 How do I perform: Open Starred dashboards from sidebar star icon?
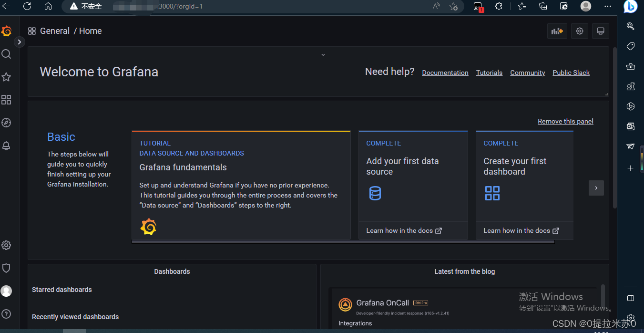pyautogui.click(x=6, y=77)
